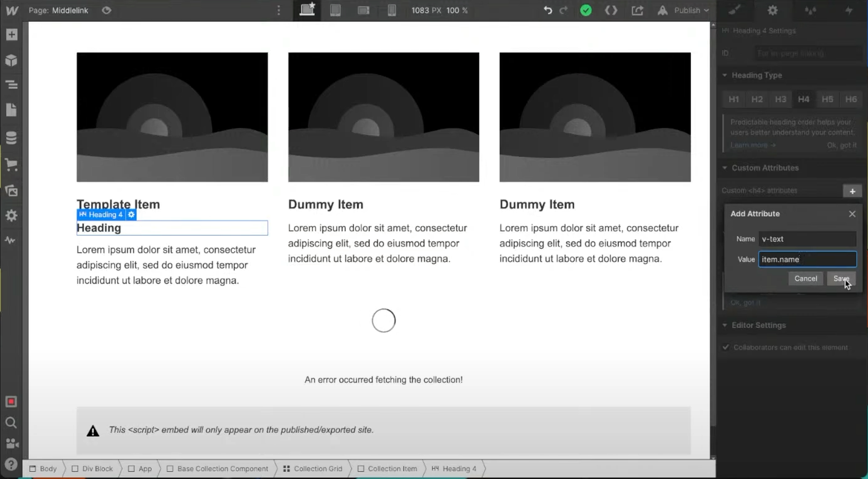This screenshot has height=479, width=868.
Task: Open the Help question mark icon
Action: (11, 464)
